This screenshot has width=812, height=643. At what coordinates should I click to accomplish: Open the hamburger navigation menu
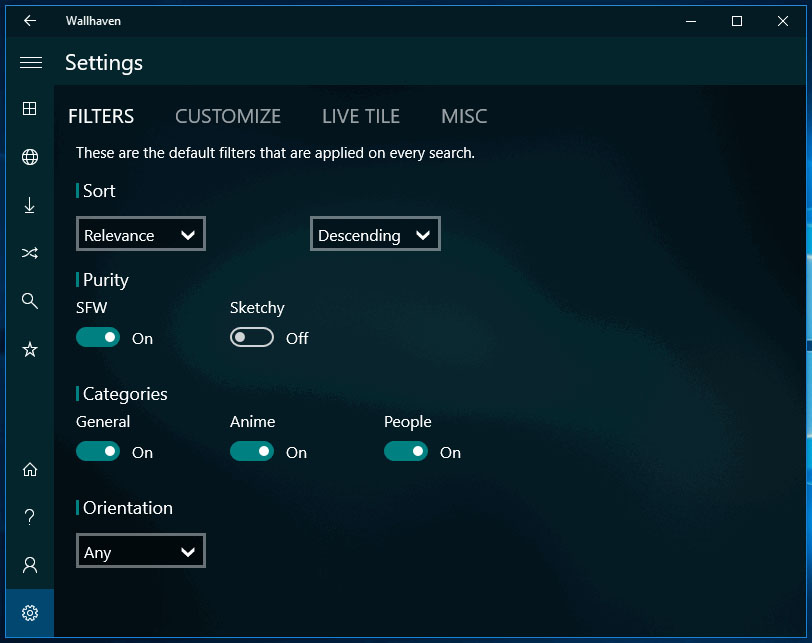click(31, 63)
